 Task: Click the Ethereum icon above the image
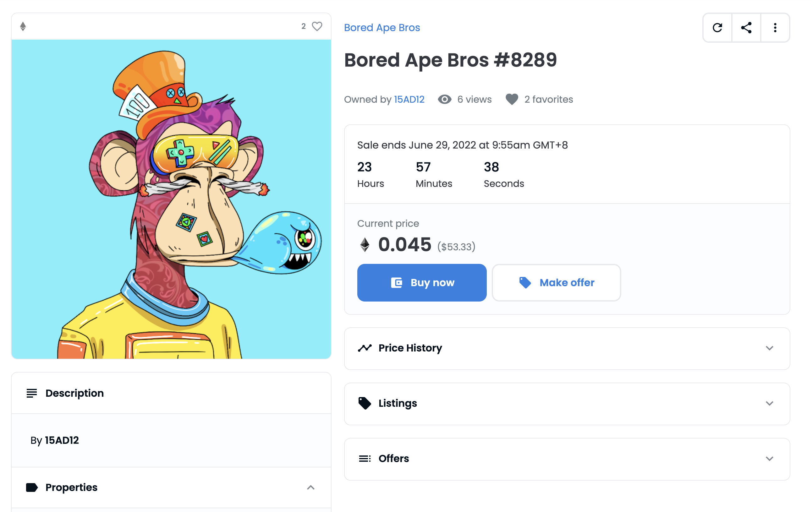[x=23, y=26]
